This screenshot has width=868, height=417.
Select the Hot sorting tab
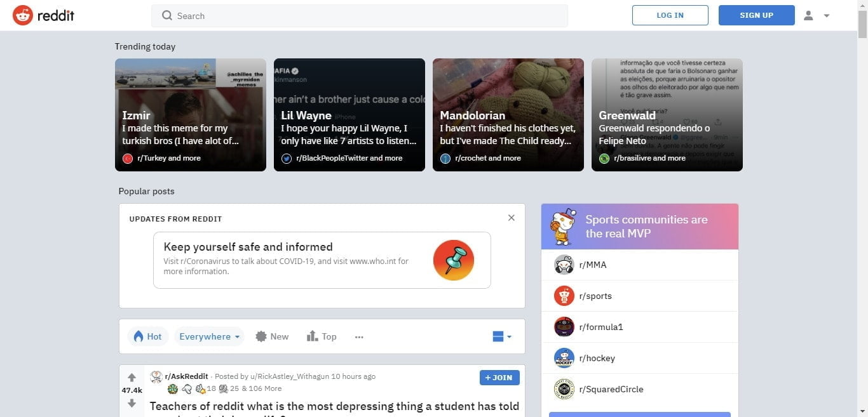click(x=147, y=337)
